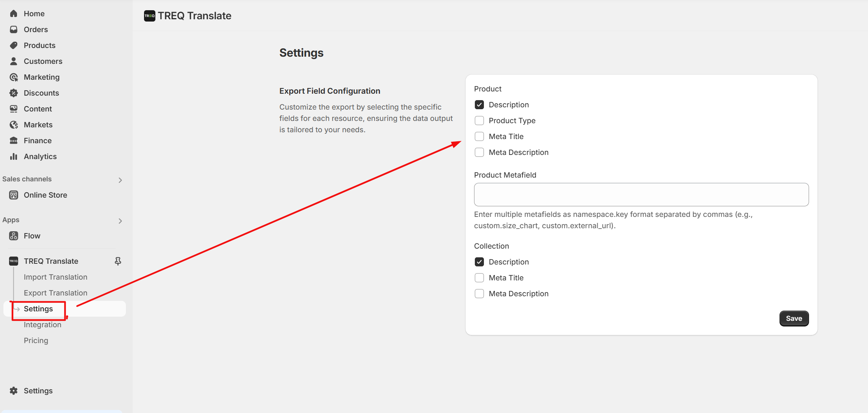Expand the Sales channels chevron
The width and height of the screenshot is (868, 413).
click(x=120, y=180)
